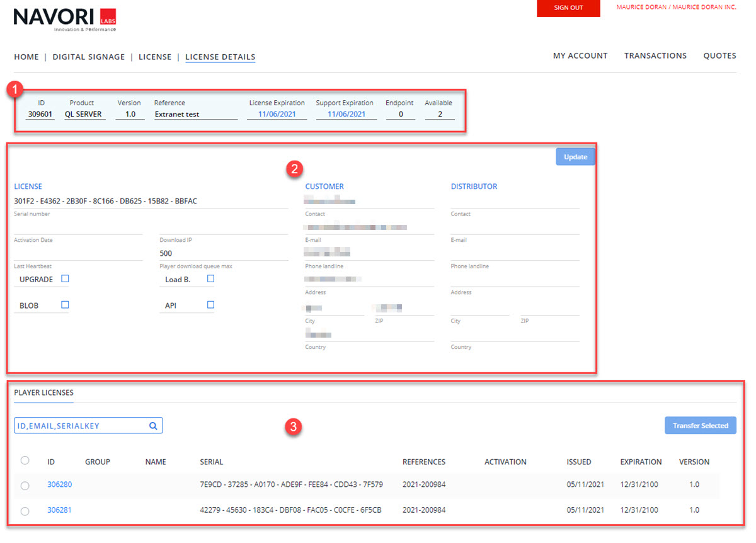Click the Update button
Viewport: 756px width, 543px height.
pyautogui.click(x=575, y=157)
